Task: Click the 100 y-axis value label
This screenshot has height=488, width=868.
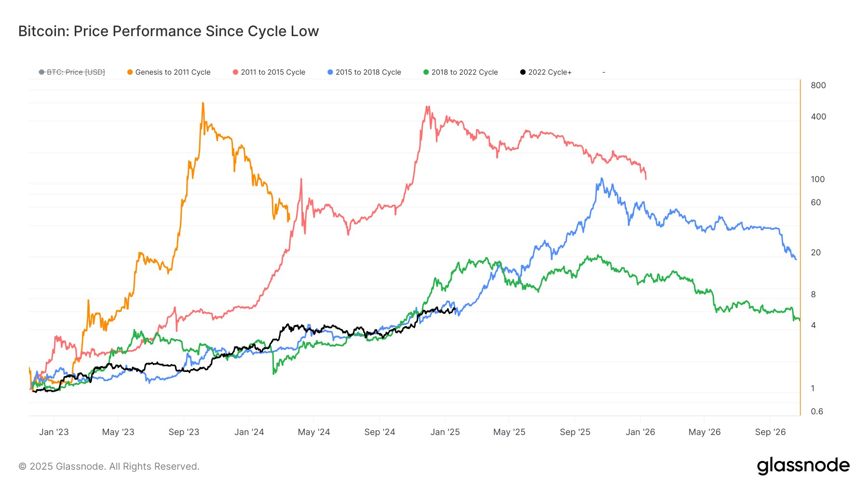Action: click(x=818, y=179)
